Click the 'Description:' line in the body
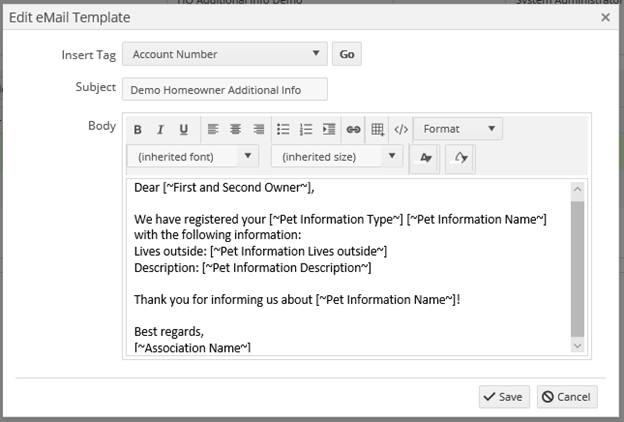 click(x=253, y=268)
